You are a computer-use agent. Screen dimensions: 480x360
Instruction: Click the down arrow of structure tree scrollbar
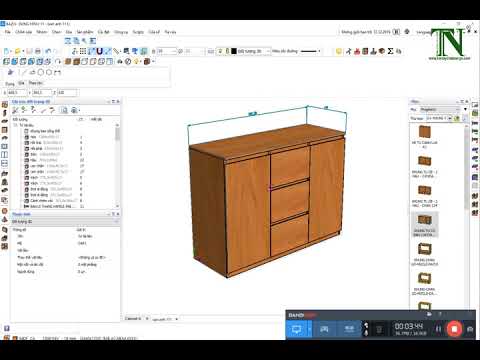click(117, 207)
